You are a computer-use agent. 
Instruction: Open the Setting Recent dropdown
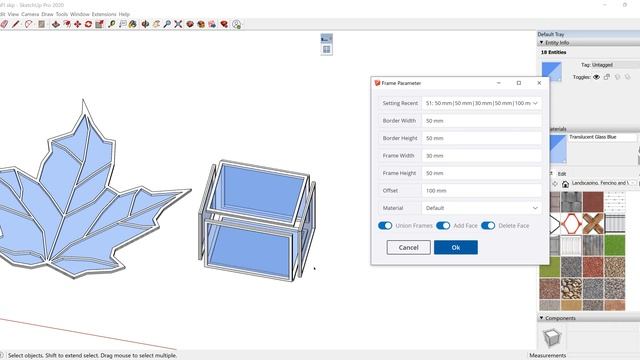[x=482, y=103]
